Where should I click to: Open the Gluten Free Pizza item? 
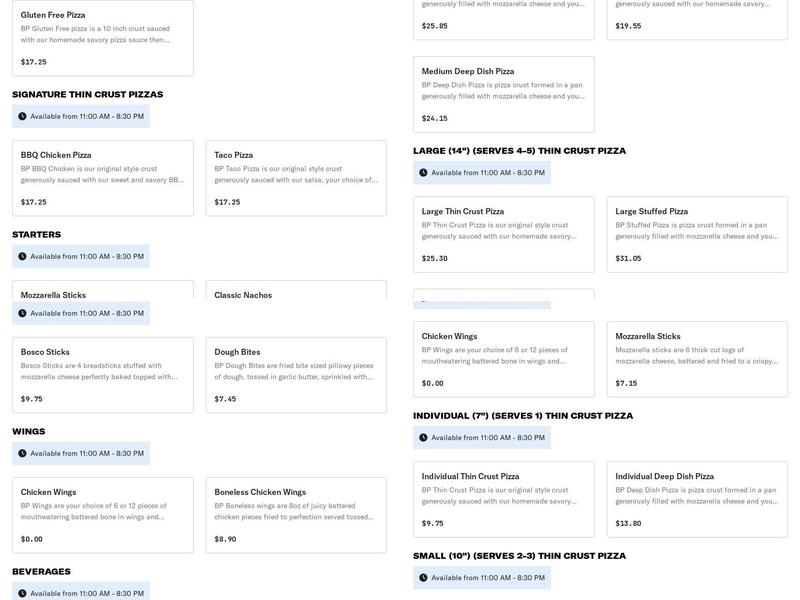[102, 38]
